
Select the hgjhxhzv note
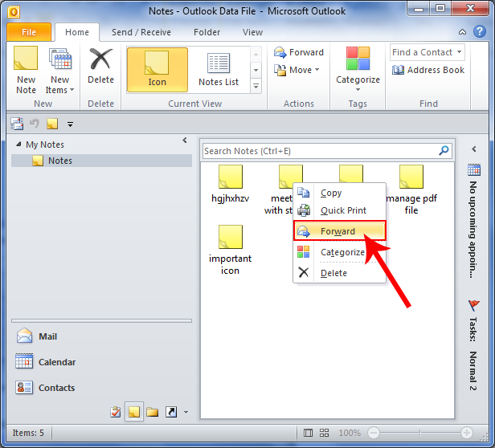point(231,184)
